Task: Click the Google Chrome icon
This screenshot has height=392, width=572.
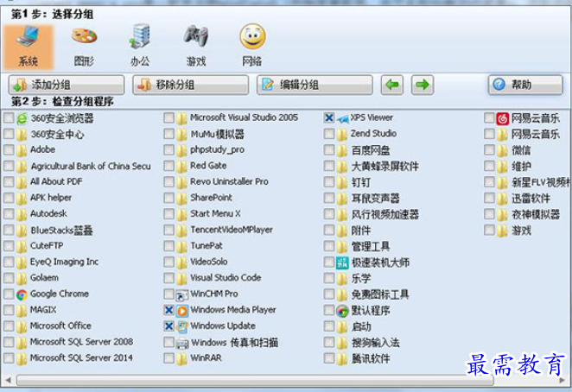Action: tap(22, 294)
